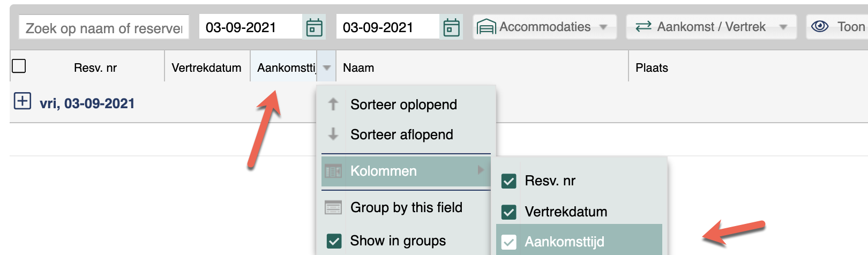Open the Accommodaties dropdown
868x255 pixels.
[545, 27]
